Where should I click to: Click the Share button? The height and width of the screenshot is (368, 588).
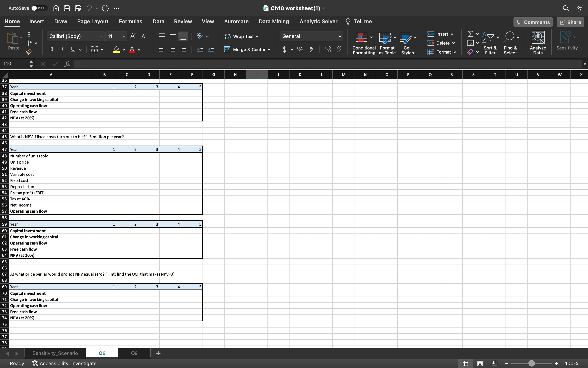(570, 22)
